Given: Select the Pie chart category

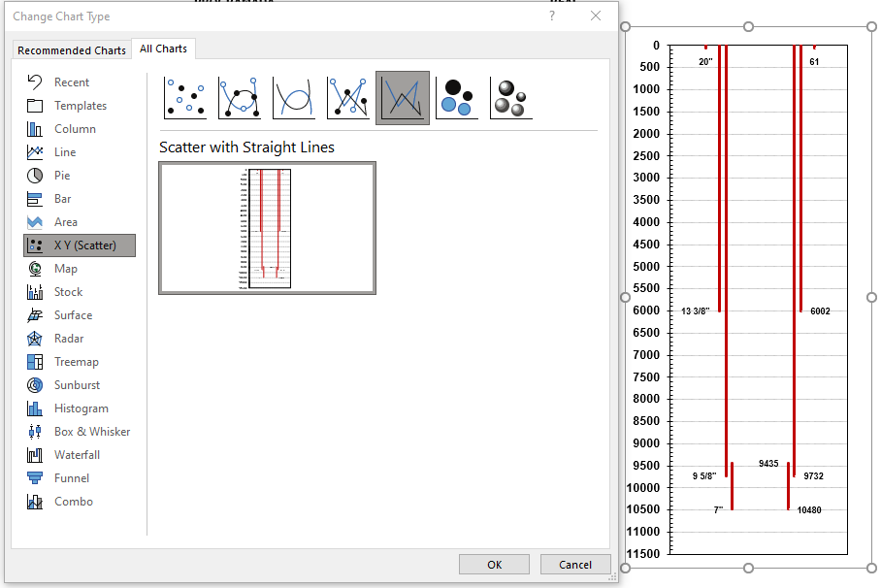Looking at the screenshot, I should (80, 176).
